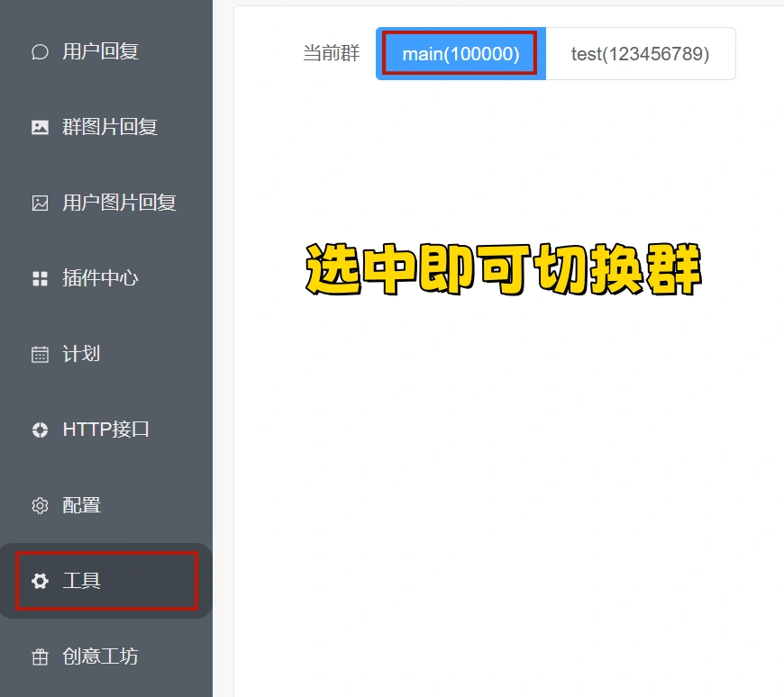This screenshot has height=697, width=784.
Task: Select the 工具 sidebar entry
Action: pos(106,581)
